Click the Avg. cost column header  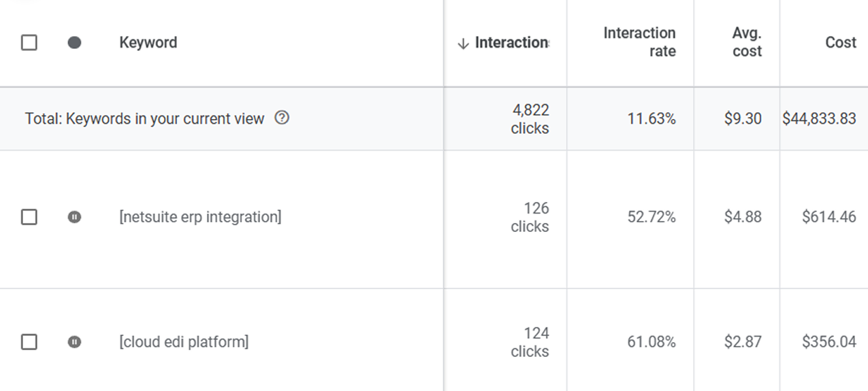pyautogui.click(x=747, y=42)
